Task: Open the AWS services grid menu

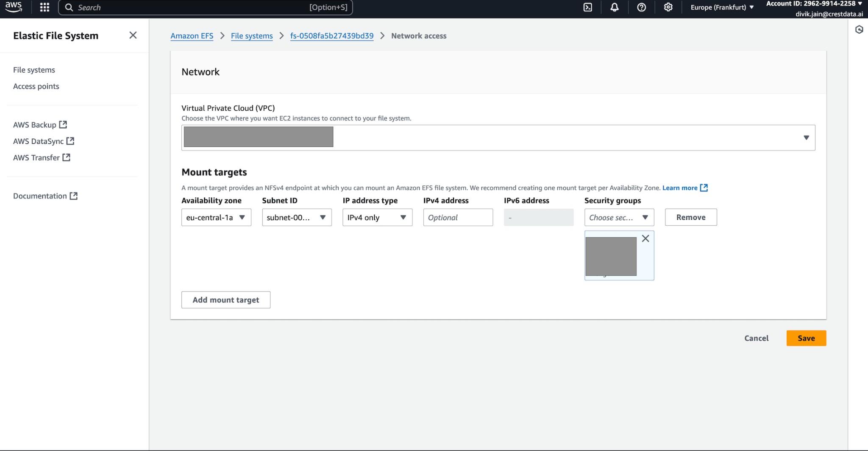Action: 45,7
